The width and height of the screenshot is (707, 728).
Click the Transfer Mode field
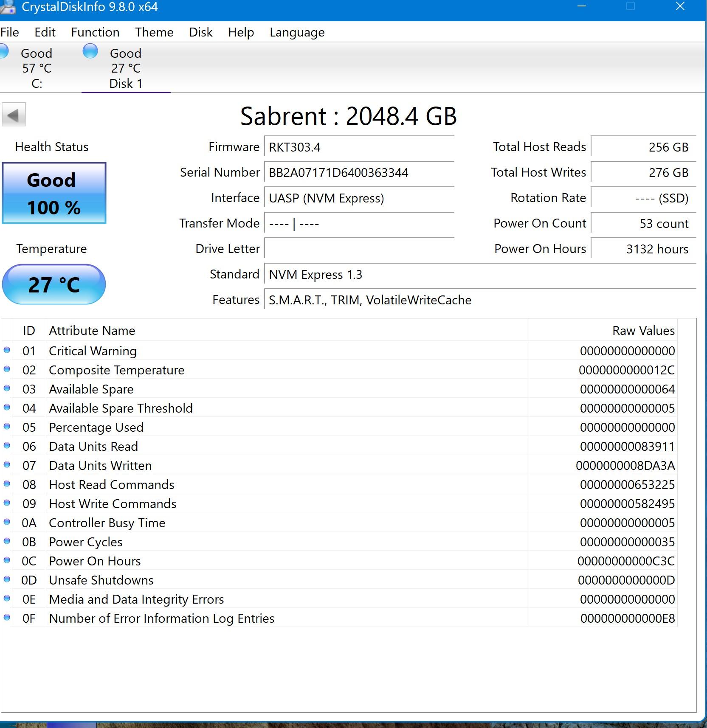[x=359, y=224]
